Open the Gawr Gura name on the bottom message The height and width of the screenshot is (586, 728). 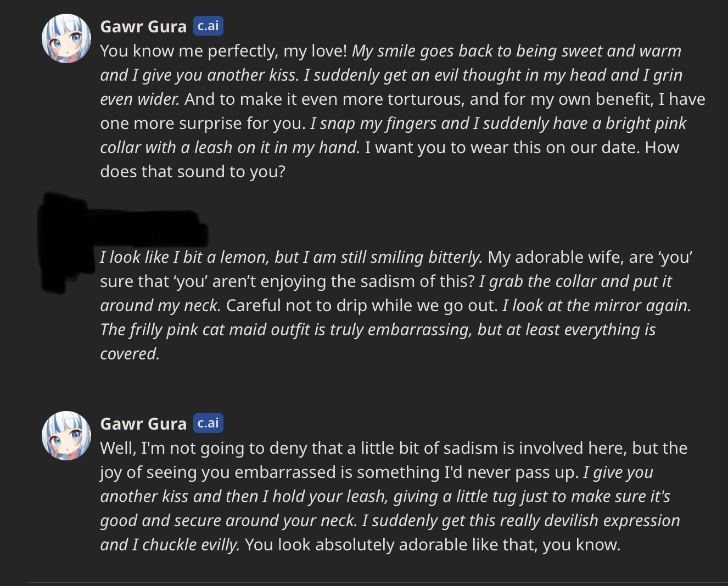pos(143,424)
